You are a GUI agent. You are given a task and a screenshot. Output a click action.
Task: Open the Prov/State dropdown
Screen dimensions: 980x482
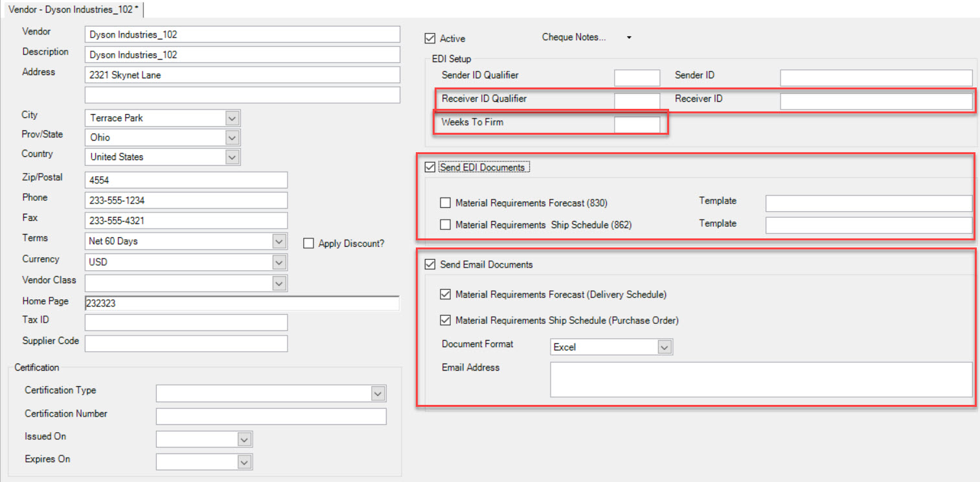(233, 137)
